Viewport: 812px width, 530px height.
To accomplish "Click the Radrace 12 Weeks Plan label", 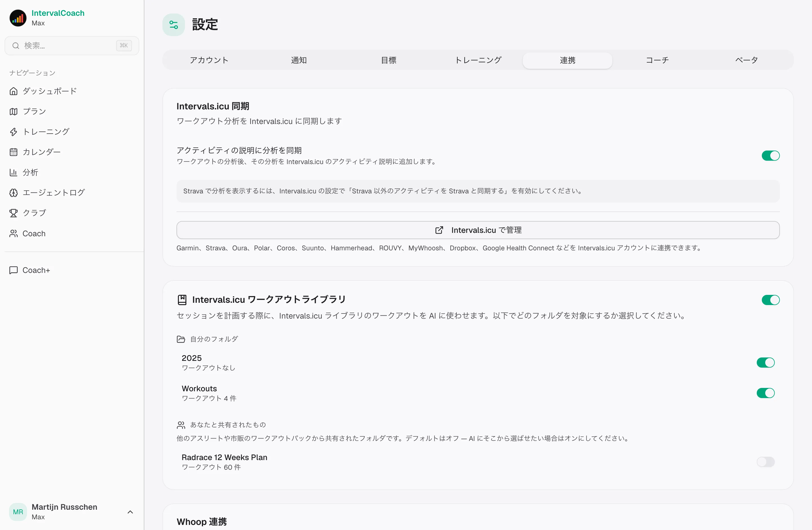I will pyautogui.click(x=224, y=457).
